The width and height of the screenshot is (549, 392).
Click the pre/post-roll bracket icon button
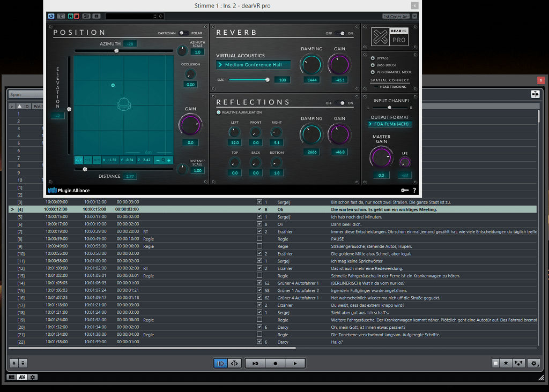point(234,363)
